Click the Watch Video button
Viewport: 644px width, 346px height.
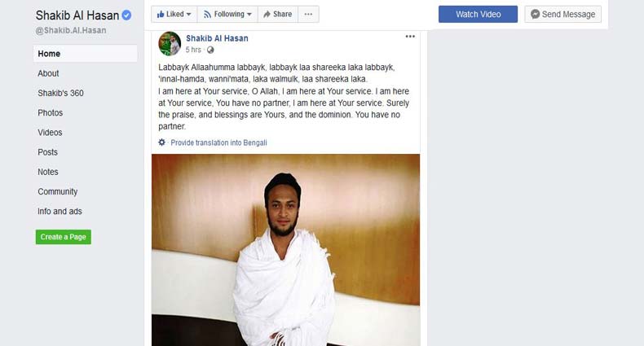point(478,15)
